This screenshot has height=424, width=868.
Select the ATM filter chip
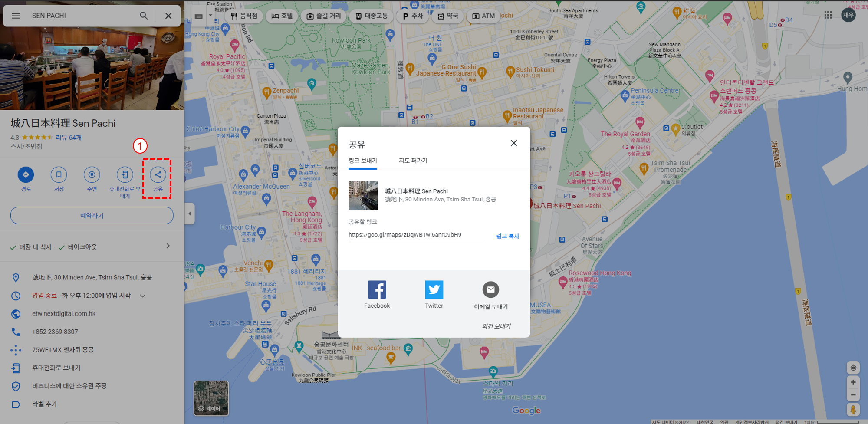pos(483,16)
